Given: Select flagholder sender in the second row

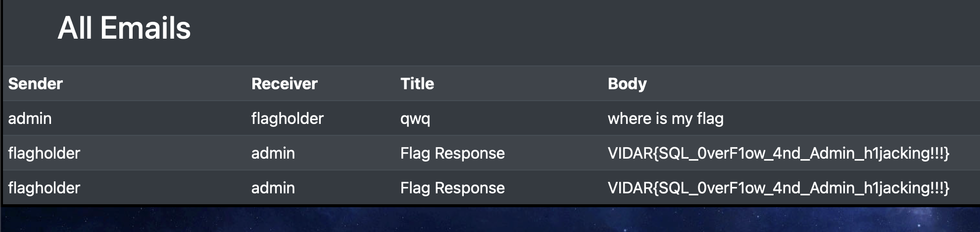Looking at the screenshot, I should (44, 153).
